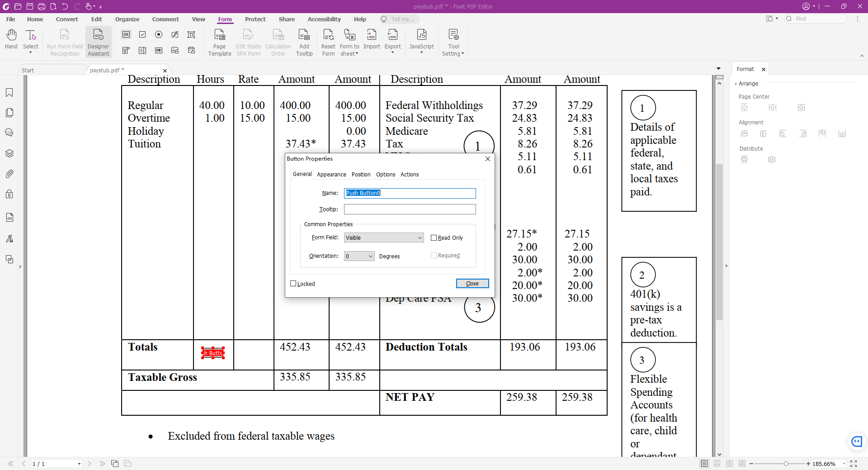This screenshot has height=470, width=868.
Task: Select the List Box form tool
Action: (142, 50)
